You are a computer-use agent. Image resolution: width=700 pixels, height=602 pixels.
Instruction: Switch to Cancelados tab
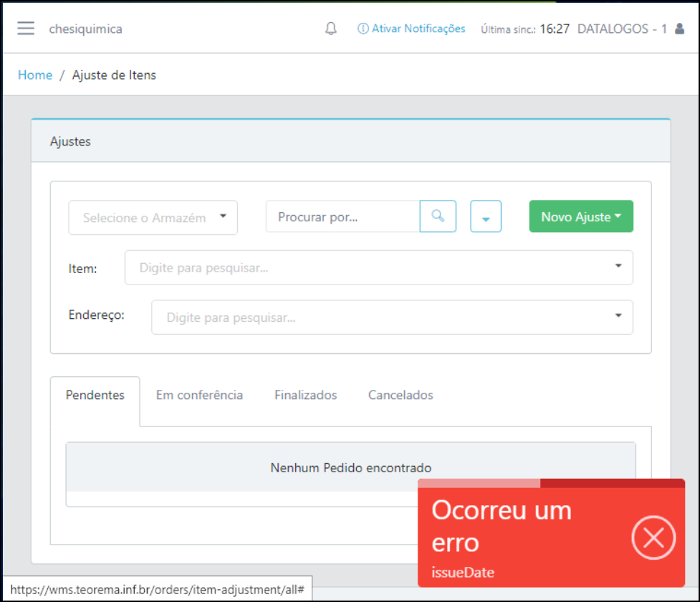pos(401,395)
